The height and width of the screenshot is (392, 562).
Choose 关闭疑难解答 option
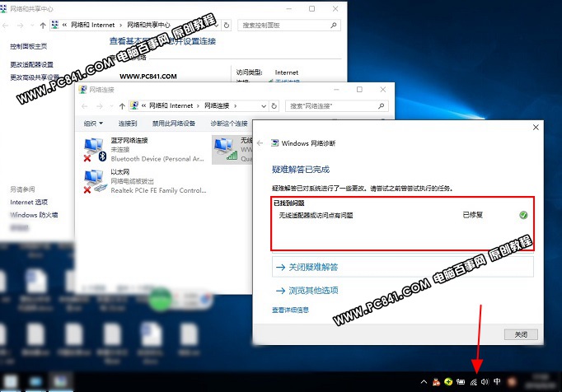pyautogui.click(x=403, y=267)
